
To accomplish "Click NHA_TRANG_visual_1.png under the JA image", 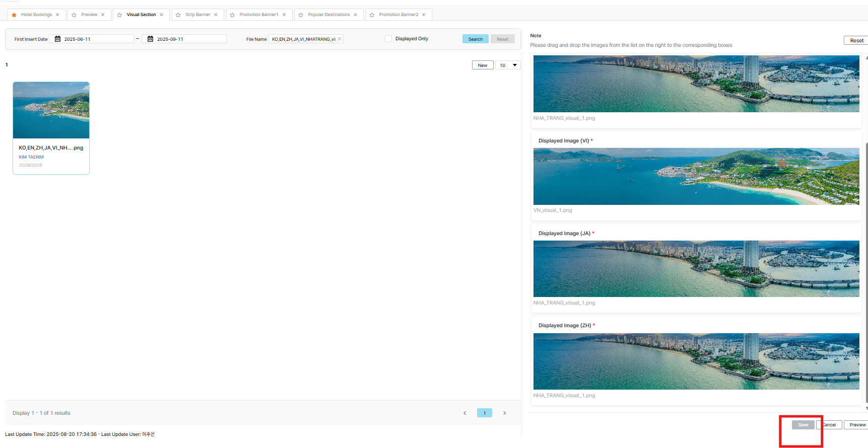I will pos(564,303).
